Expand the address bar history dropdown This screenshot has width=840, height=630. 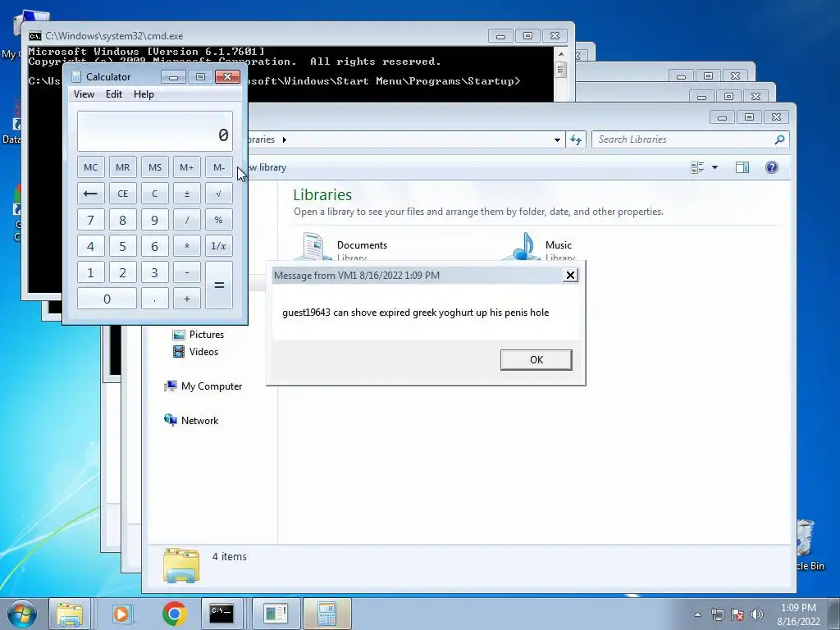[557, 139]
